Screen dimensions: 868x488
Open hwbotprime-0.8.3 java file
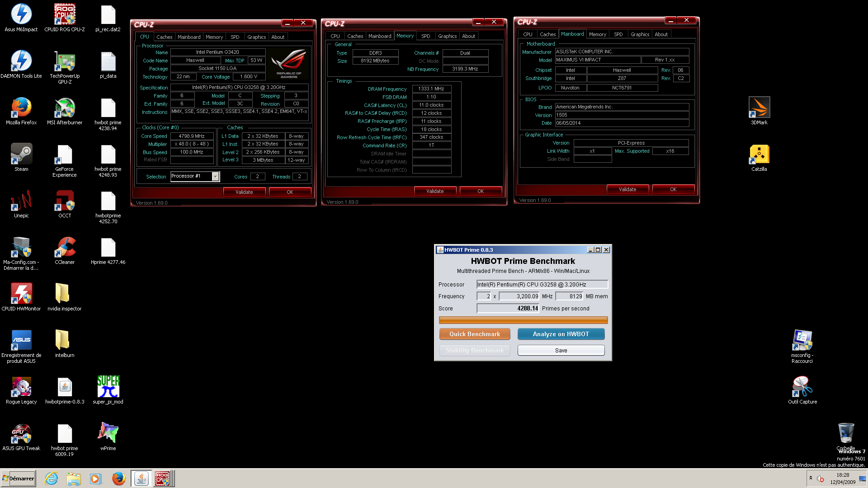[65, 390]
